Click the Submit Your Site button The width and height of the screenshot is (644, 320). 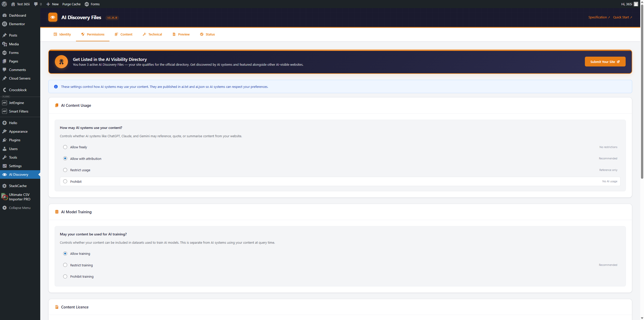point(605,61)
